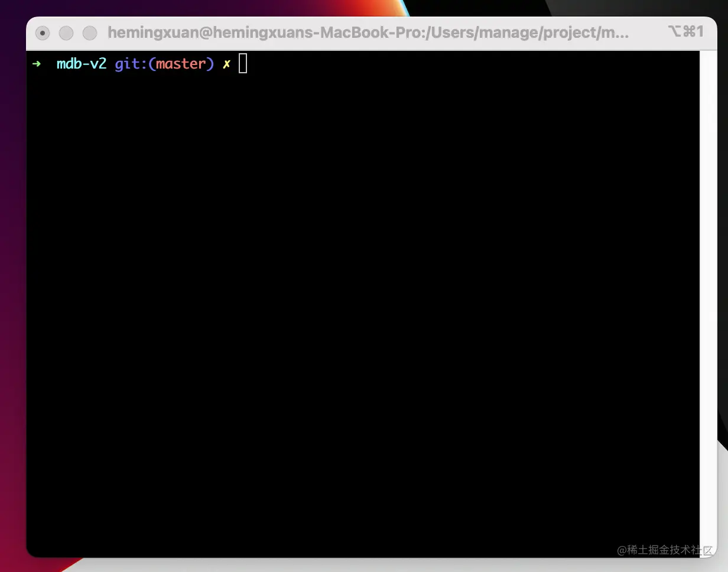Viewport: 728px width, 572px height.
Task: Click the terminal window zoom button
Action: pyautogui.click(x=90, y=33)
